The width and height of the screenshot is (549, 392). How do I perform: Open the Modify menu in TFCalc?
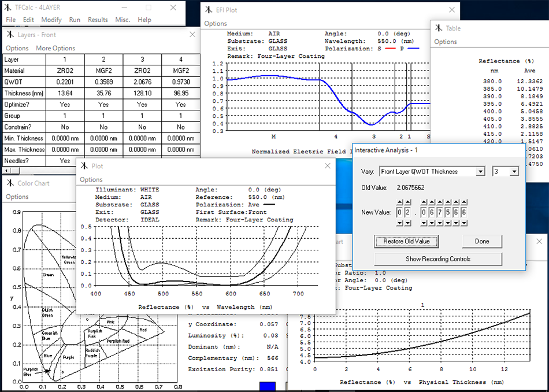(51, 20)
